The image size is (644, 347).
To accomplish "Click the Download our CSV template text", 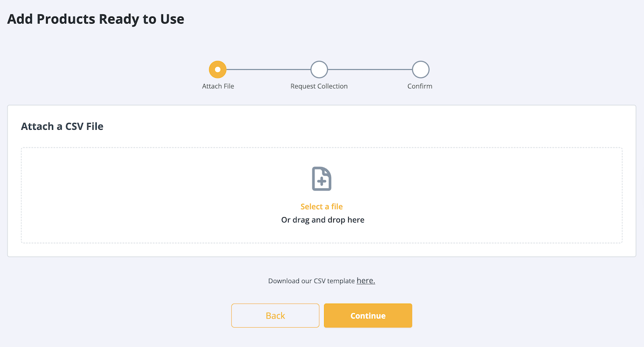I will [x=311, y=281].
